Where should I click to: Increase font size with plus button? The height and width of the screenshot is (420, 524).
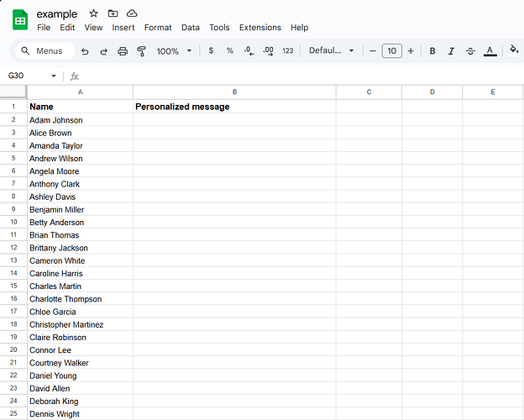click(x=411, y=51)
